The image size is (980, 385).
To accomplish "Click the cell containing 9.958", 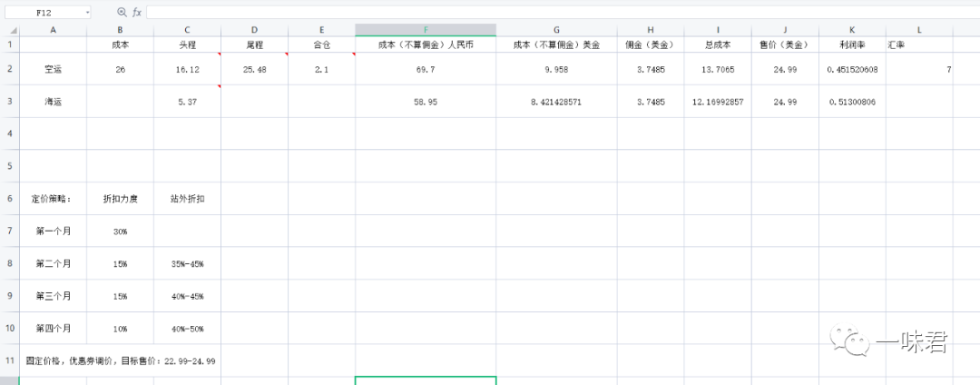I will click(557, 69).
